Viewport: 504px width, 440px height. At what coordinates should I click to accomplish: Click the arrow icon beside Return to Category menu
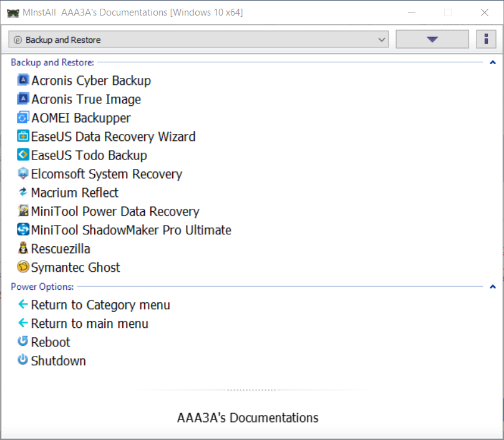click(23, 304)
